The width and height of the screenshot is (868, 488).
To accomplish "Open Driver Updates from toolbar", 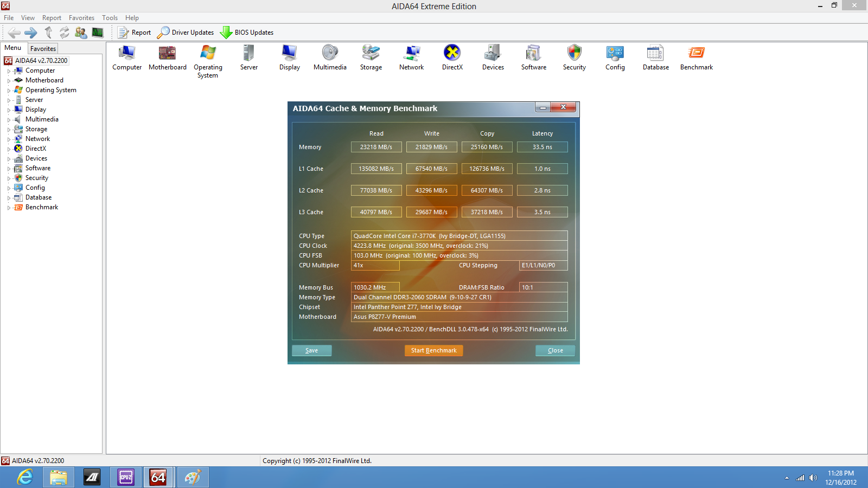I will [186, 33].
